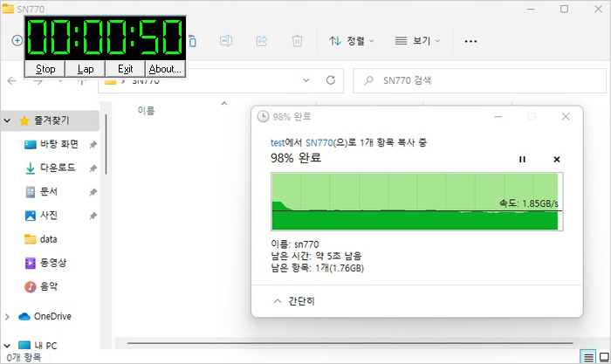The width and height of the screenshot is (611, 364).
Task: Expand the address bar history dropdown
Action: pyautogui.click(x=306, y=80)
